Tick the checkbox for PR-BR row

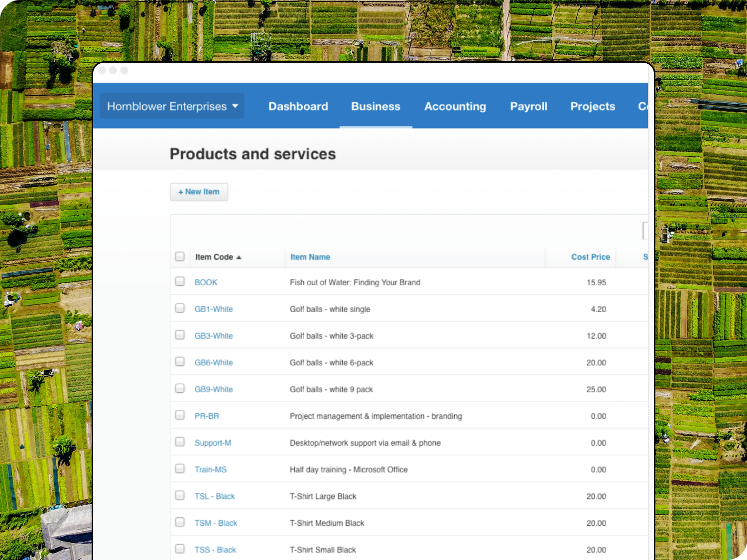pos(180,415)
